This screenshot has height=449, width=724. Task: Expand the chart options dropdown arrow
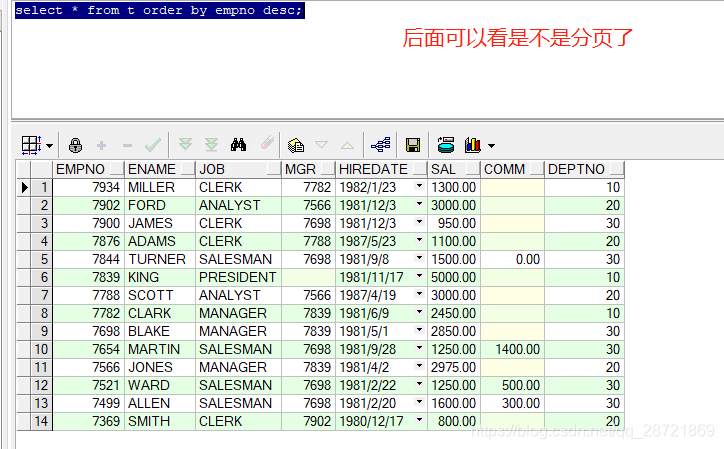pyautogui.click(x=491, y=146)
